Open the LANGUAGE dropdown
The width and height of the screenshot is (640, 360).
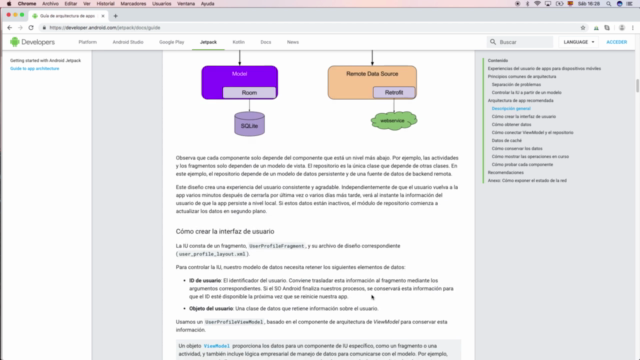click(x=579, y=42)
